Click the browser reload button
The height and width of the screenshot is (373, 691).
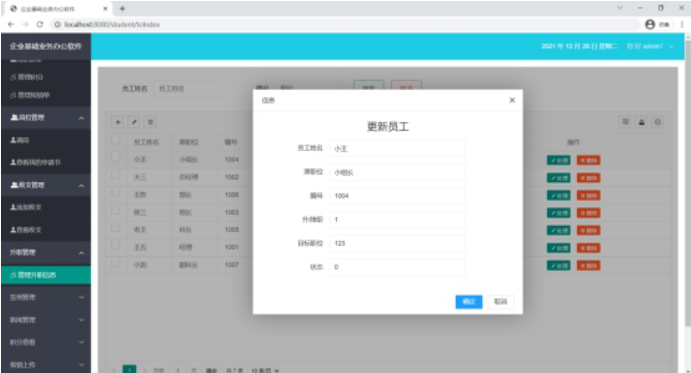coord(40,24)
